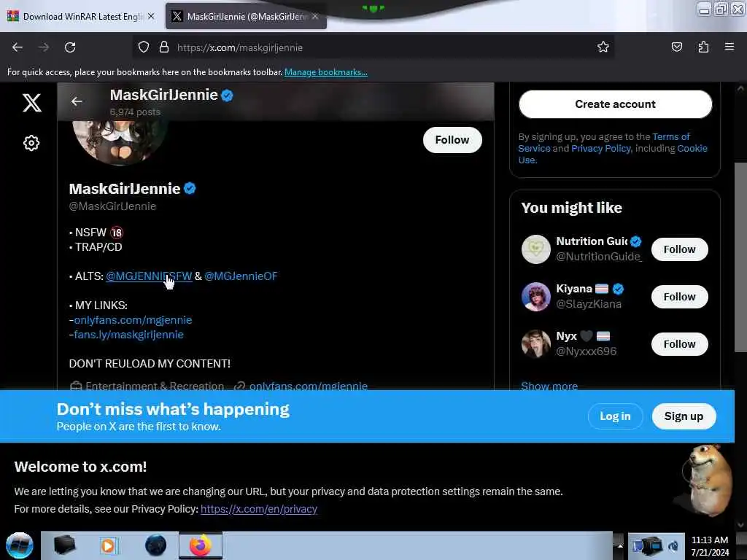Open the @MGJENNIESFW alt link
Viewport: 747px width, 560px height.
coord(149,276)
